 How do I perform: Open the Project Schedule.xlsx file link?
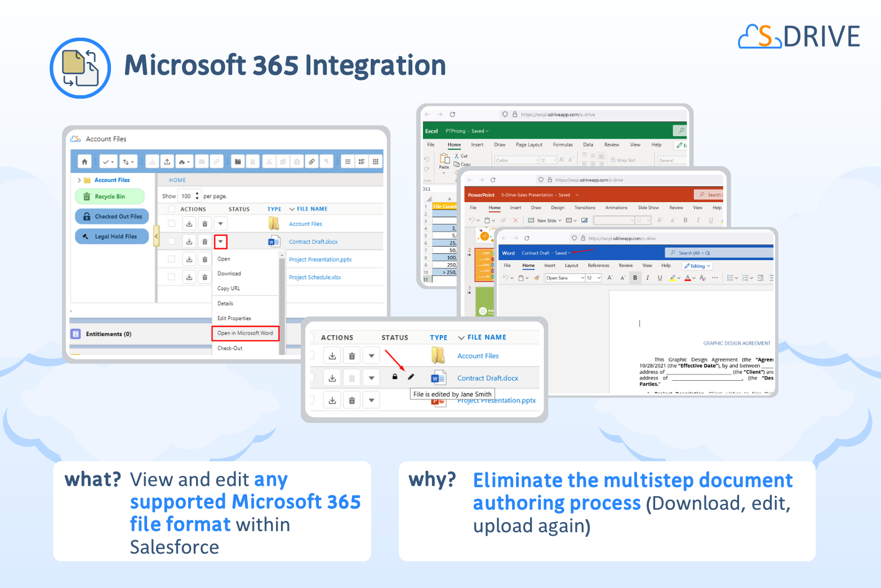[314, 277]
